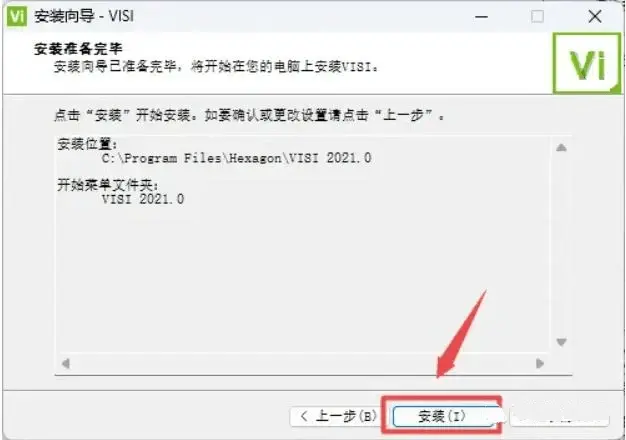This screenshot has height=440, width=626.
Task: Click the vertical scrollbar track in the summary box
Action: tap(561, 245)
